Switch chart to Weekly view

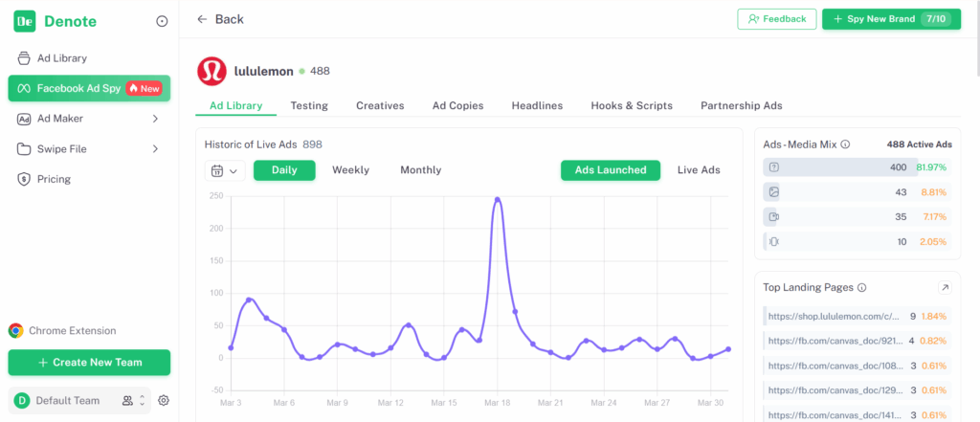click(350, 170)
